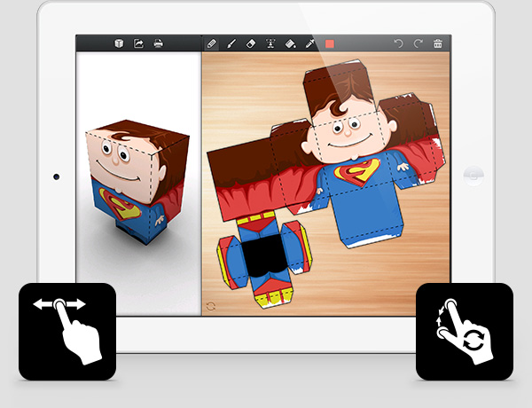Select the Brush tool
Image resolution: width=532 pixels, height=408 pixels.
click(231, 43)
